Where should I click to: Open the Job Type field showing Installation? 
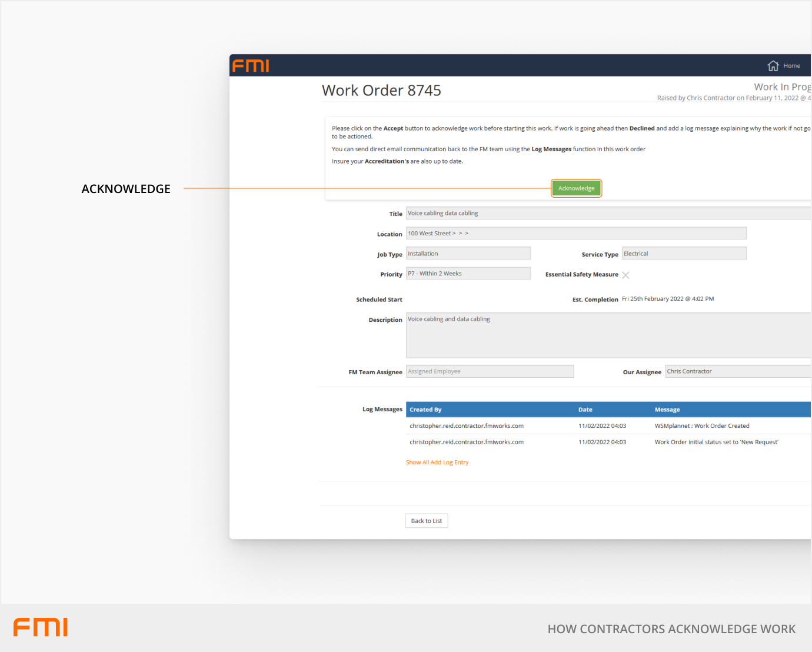[x=468, y=254]
